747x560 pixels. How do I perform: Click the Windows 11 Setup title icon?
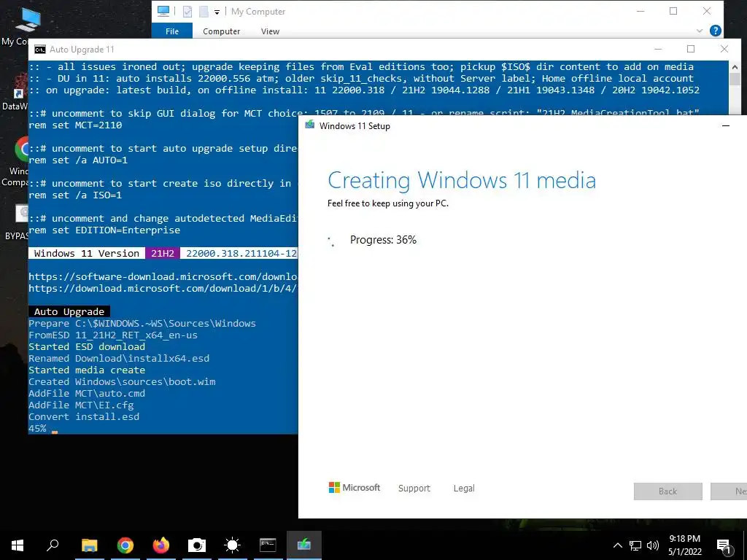click(x=309, y=125)
